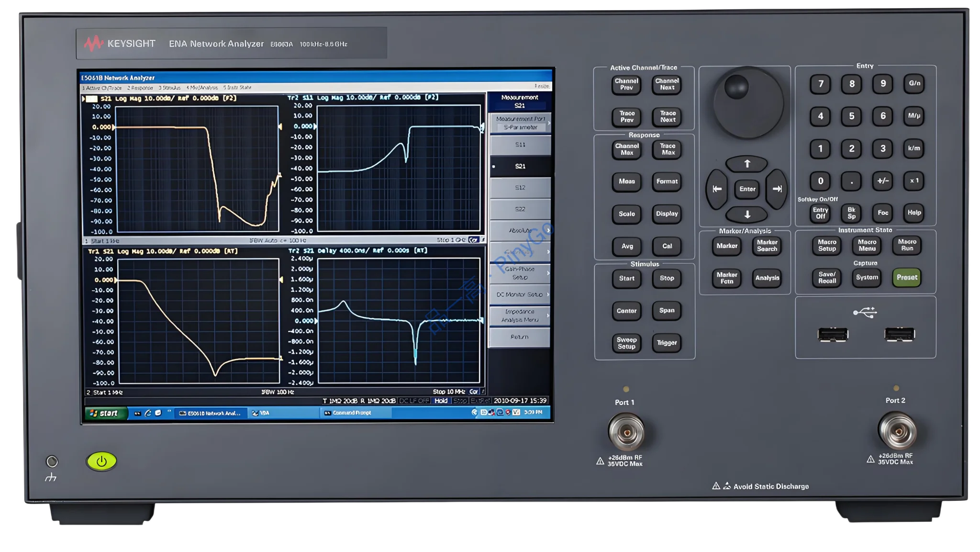Click the Tr2 S21 Delay trace title
The image size is (980, 552).
pos(358,250)
